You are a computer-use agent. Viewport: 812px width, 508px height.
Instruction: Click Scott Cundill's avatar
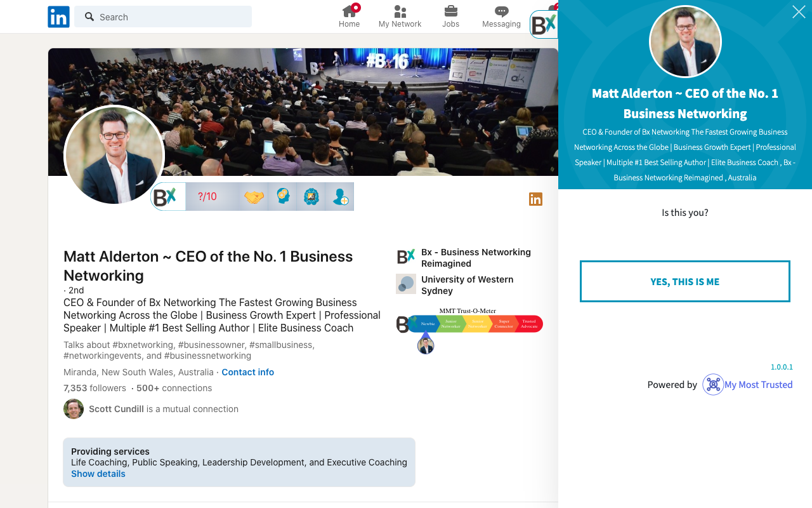pyautogui.click(x=74, y=409)
